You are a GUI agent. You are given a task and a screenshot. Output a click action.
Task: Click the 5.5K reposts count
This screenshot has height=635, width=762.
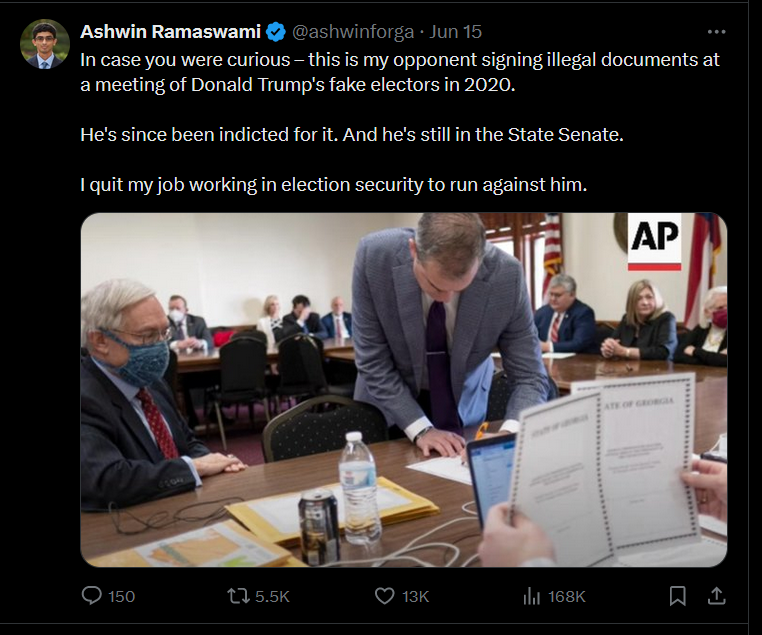[272, 596]
